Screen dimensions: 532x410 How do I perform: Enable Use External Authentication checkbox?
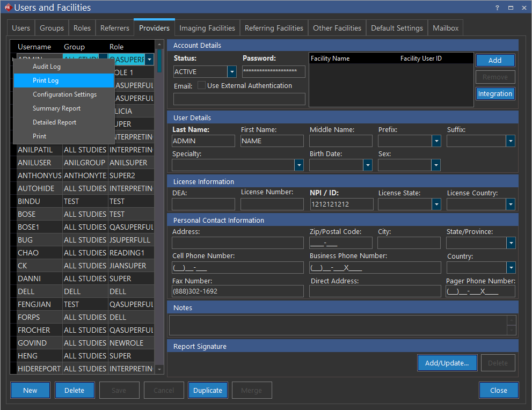point(202,85)
